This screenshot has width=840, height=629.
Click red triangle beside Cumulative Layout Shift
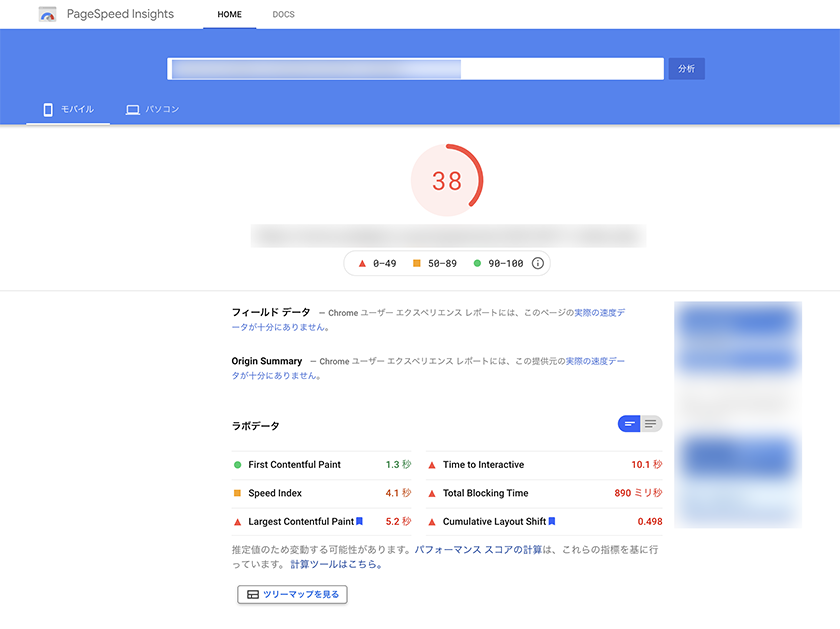(x=432, y=522)
